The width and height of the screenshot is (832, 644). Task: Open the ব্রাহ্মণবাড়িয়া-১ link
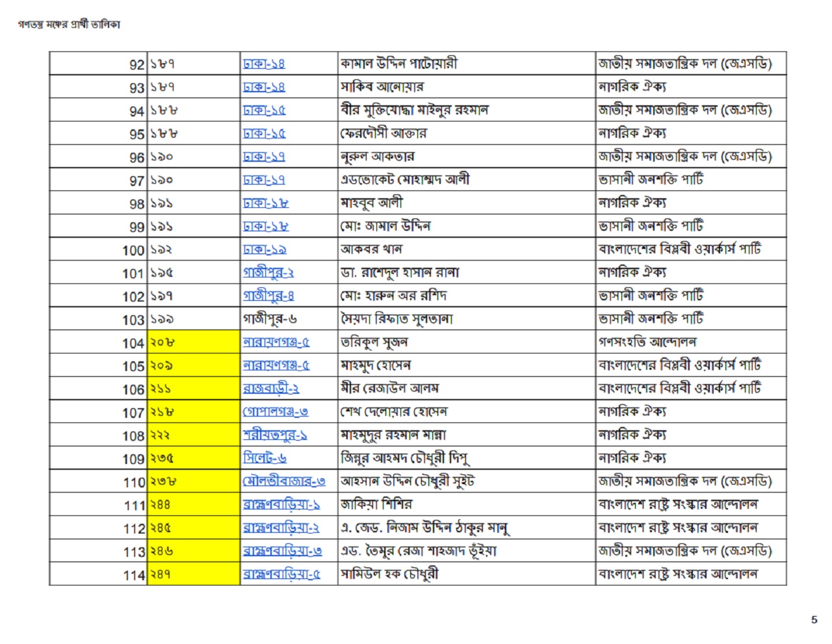pyautogui.click(x=281, y=505)
